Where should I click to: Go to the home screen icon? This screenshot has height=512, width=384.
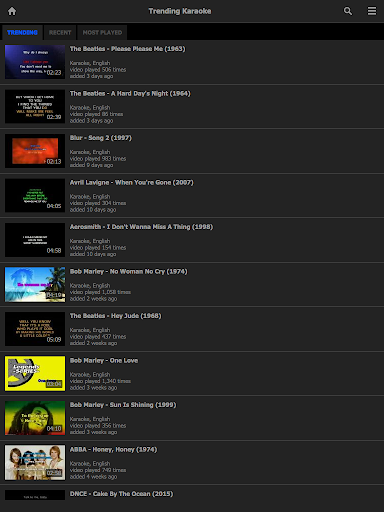click(12, 11)
